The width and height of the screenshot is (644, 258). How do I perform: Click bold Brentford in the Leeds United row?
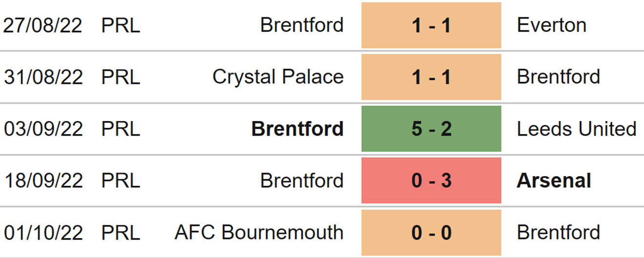tap(297, 129)
